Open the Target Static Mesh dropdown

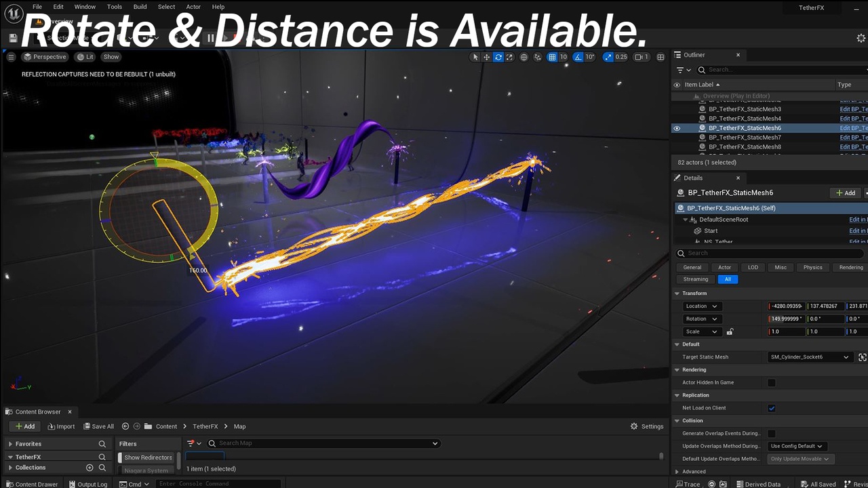coord(809,357)
